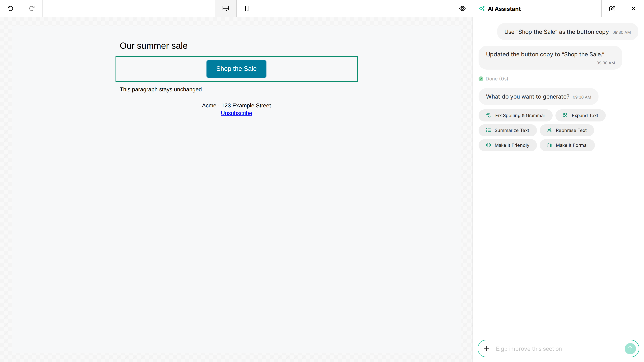644x362 pixels.
Task: Select Summarize Text suggestion
Action: coord(508,130)
